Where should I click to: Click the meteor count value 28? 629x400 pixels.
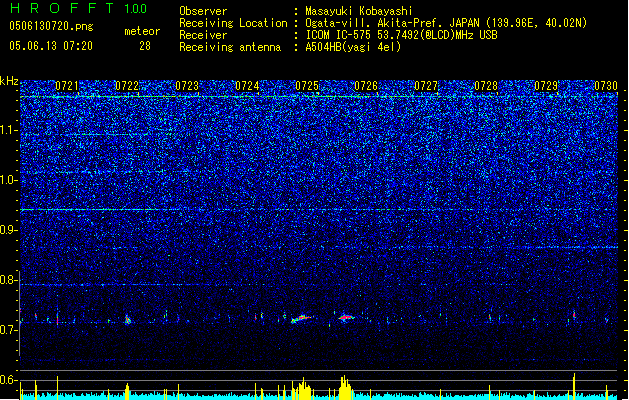click(x=145, y=46)
